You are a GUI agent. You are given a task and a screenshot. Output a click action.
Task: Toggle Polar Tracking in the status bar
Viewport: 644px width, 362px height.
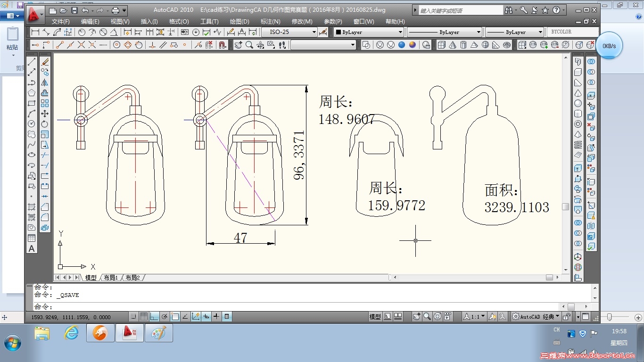pyautogui.click(x=165, y=317)
